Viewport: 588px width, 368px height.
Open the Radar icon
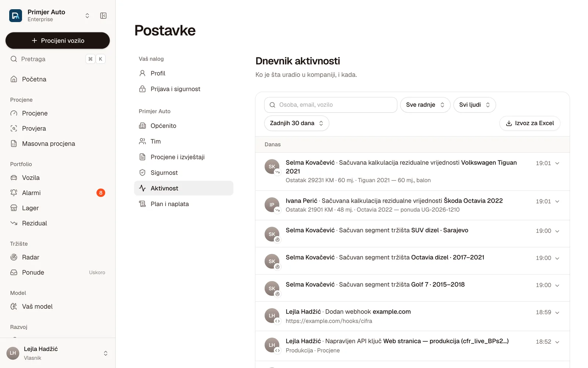(x=14, y=257)
